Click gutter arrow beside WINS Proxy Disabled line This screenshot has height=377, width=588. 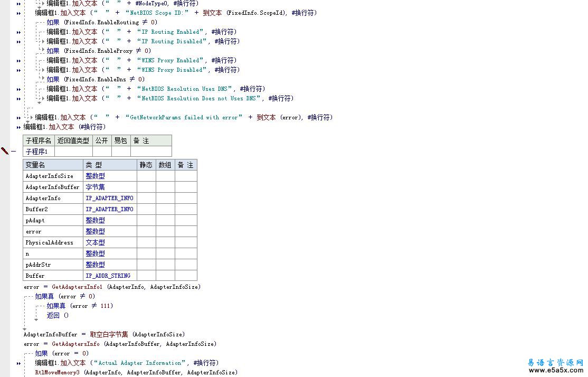coord(19,70)
